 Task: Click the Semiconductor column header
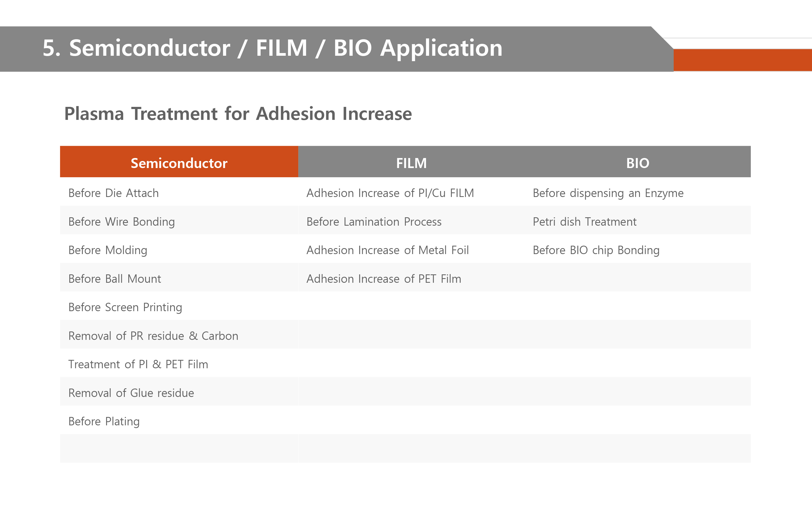click(x=179, y=163)
